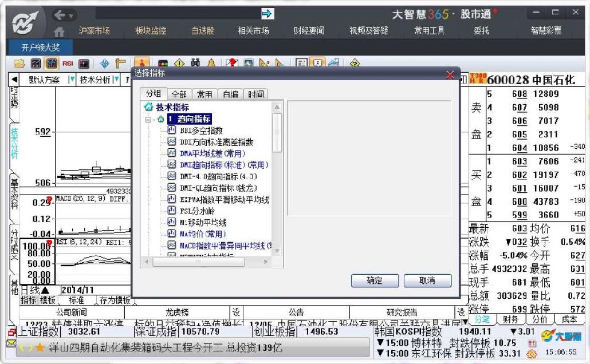Click the orange figure toolbar icon
590x364 pixels.
pyautogui.click(x=142, y=62)
